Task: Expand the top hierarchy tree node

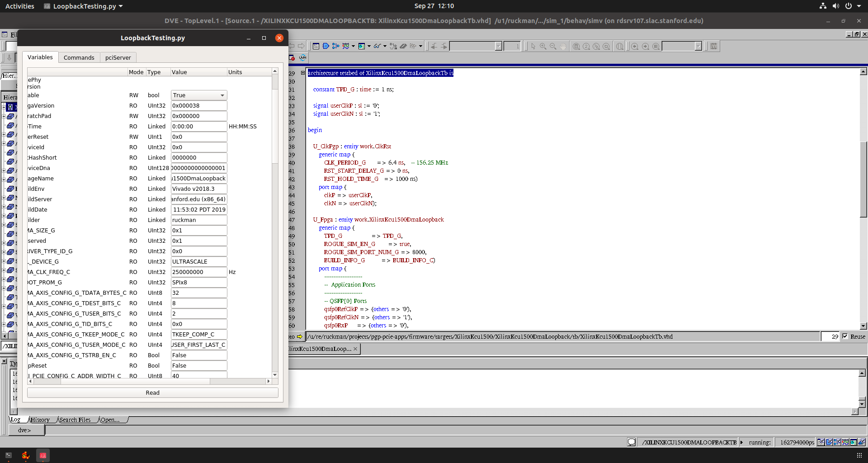Action: (4, 107)
